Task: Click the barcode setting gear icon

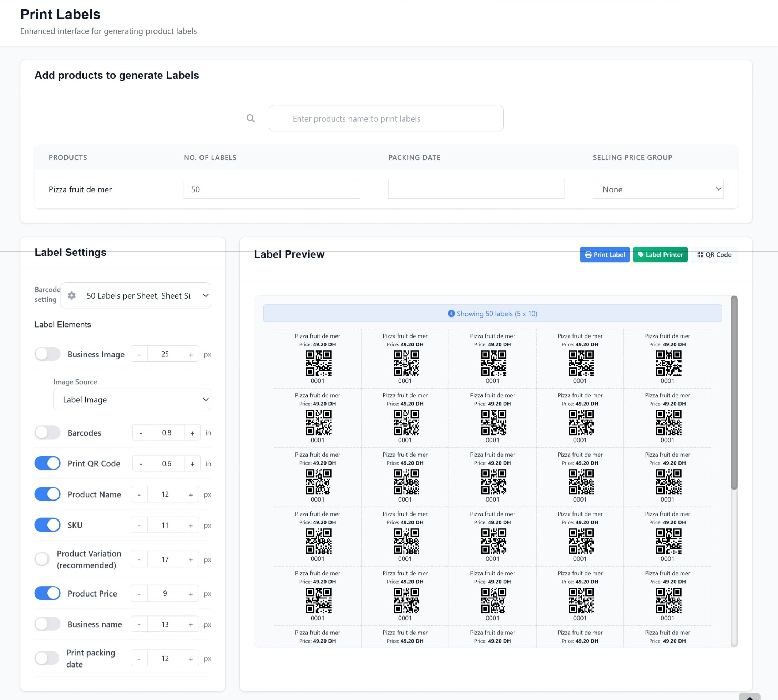Action: [x=72, y=295]
